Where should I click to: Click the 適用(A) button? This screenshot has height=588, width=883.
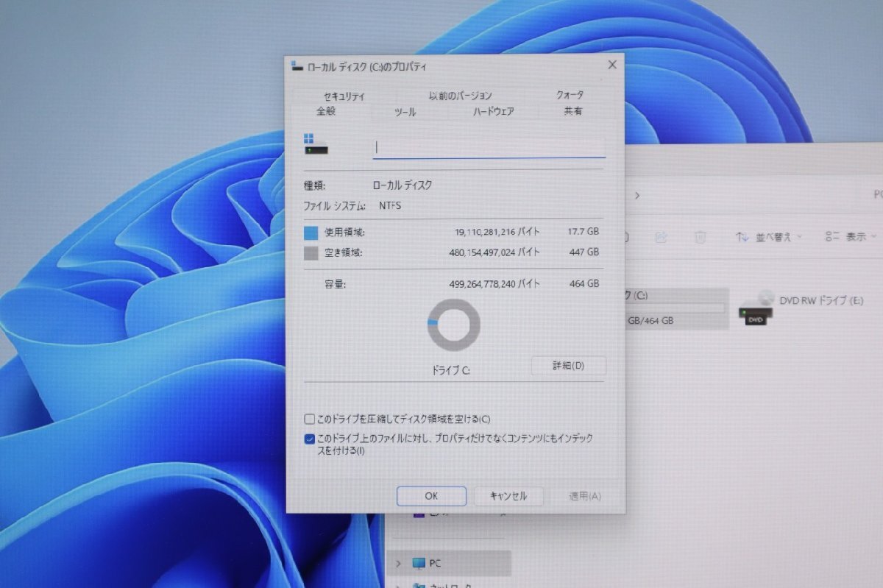pos(585,497)
